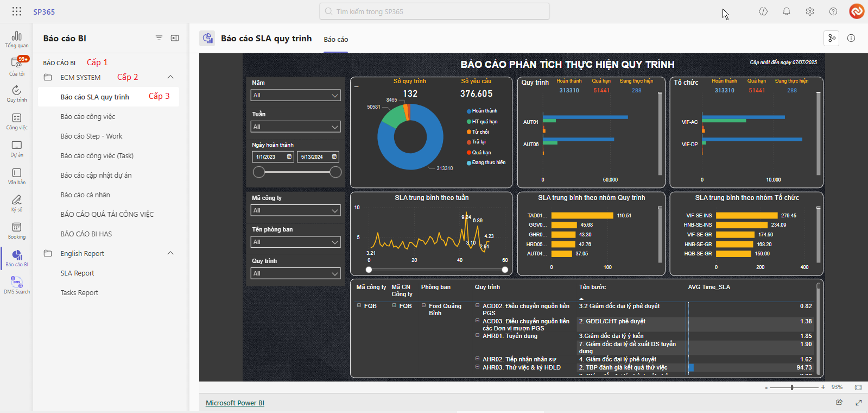Open the Quy trình sidebar icon
Screen dimensions: 868x413
[x=17, y=93]
